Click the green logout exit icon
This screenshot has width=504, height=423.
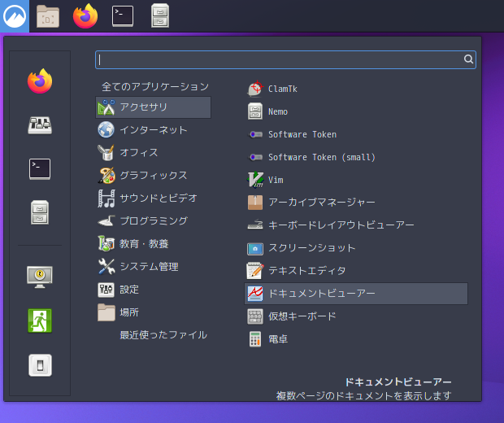40,321
